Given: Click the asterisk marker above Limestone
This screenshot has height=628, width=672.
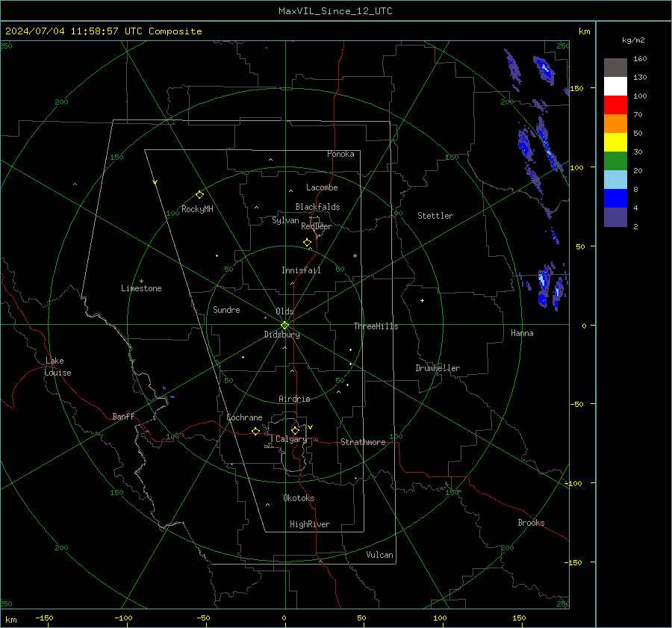Looking at the screenshot, I should click(x=141, y=282).
